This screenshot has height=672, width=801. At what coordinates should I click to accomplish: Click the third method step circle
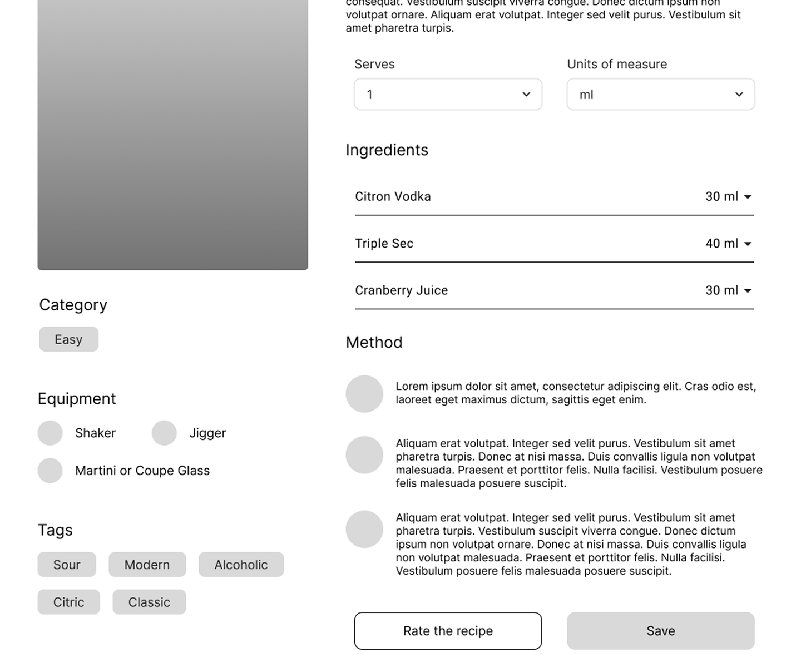(x=364, y=529)
